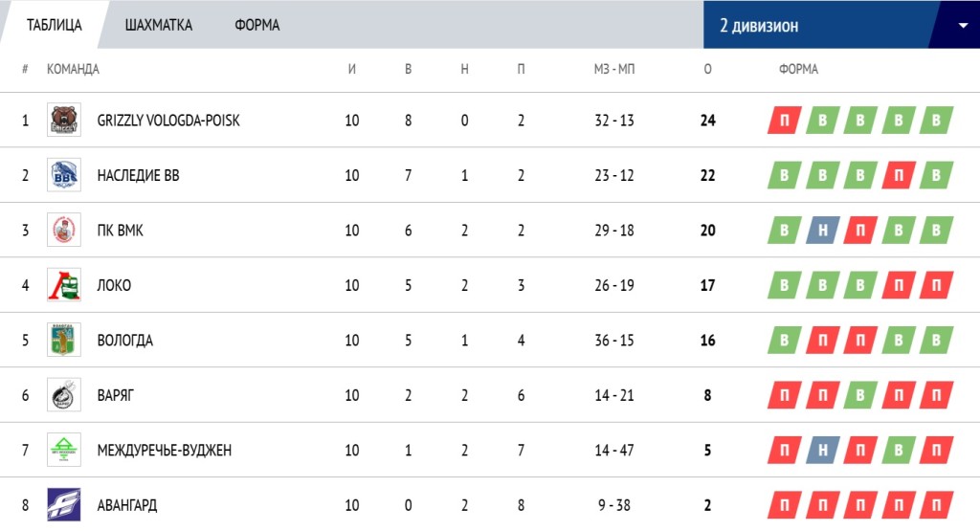Sort by the О points column header
The image size is (980, 531).
point(707,69)
